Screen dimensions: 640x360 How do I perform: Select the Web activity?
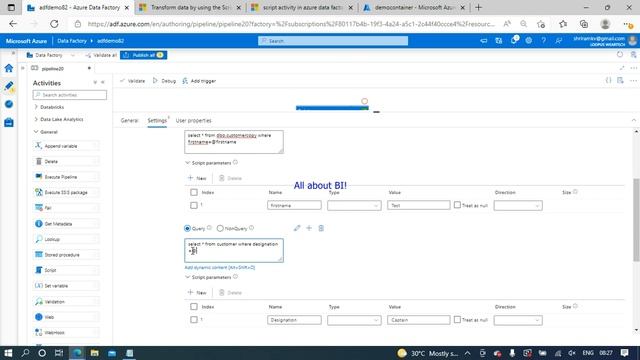(66, 317)
